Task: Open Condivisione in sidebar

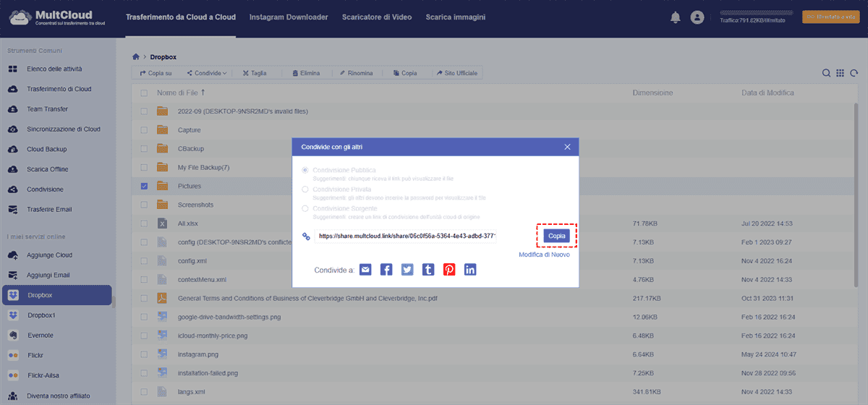Action: 45,189
